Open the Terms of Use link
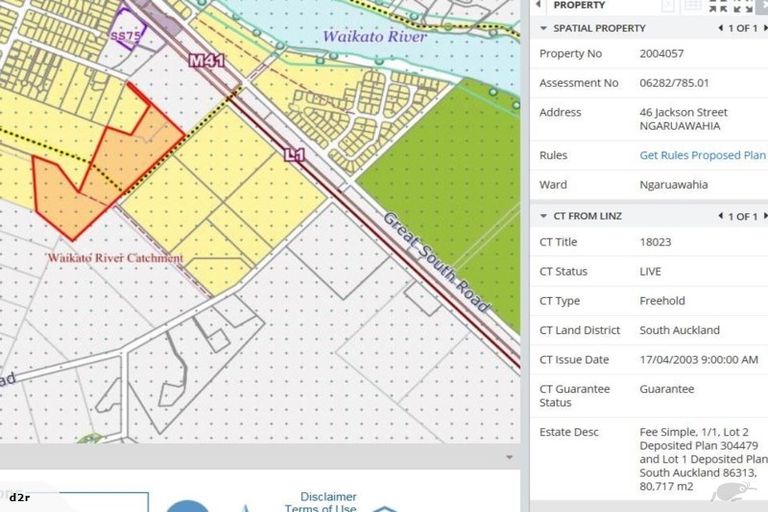 coord(320,508)
